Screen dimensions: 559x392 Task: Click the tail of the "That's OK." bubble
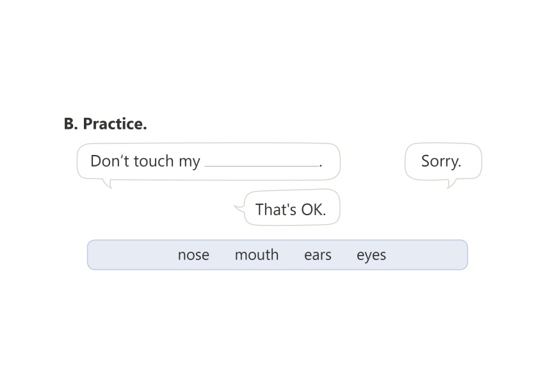(239, 208)
